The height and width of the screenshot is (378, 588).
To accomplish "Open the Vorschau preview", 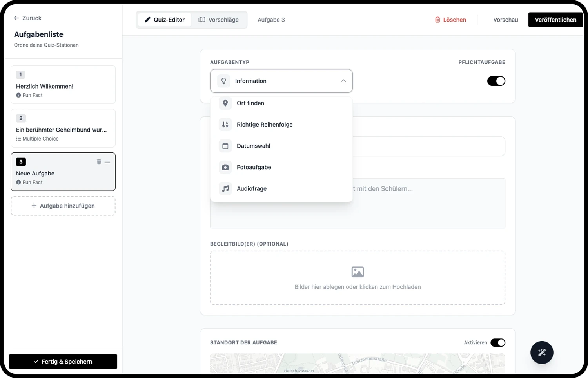I will 505,20.
